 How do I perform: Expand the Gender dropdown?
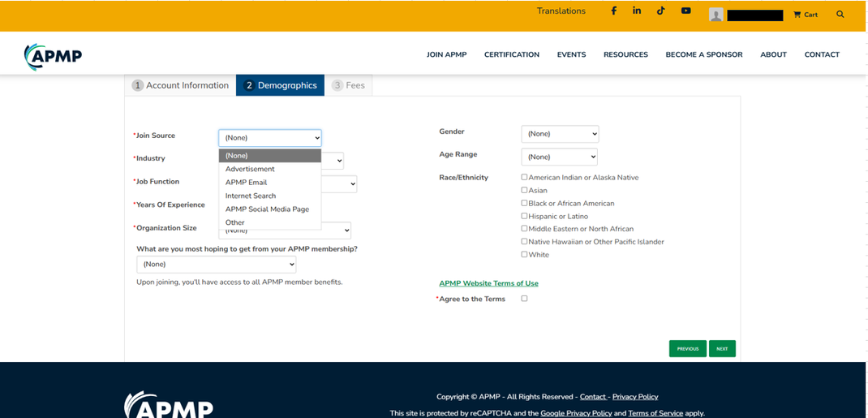point(560,134)
